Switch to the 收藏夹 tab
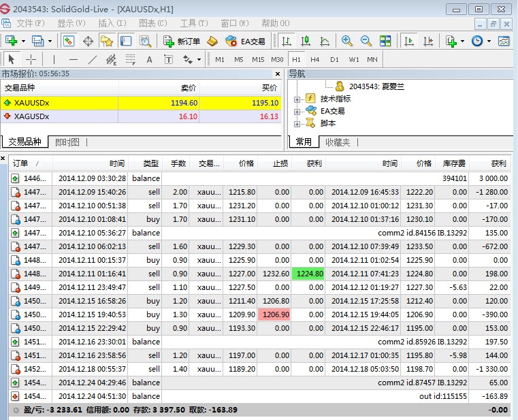This screenshot has height=420, width=518. click(x=338, y=142)
